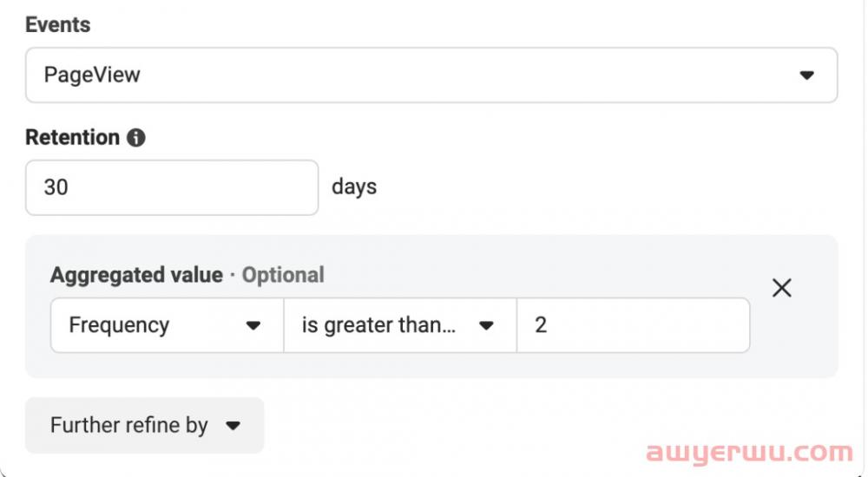Open the Frequency aggregation dropdown
Image resolution: width=868 pixels, height=477 pixels.
167,326
